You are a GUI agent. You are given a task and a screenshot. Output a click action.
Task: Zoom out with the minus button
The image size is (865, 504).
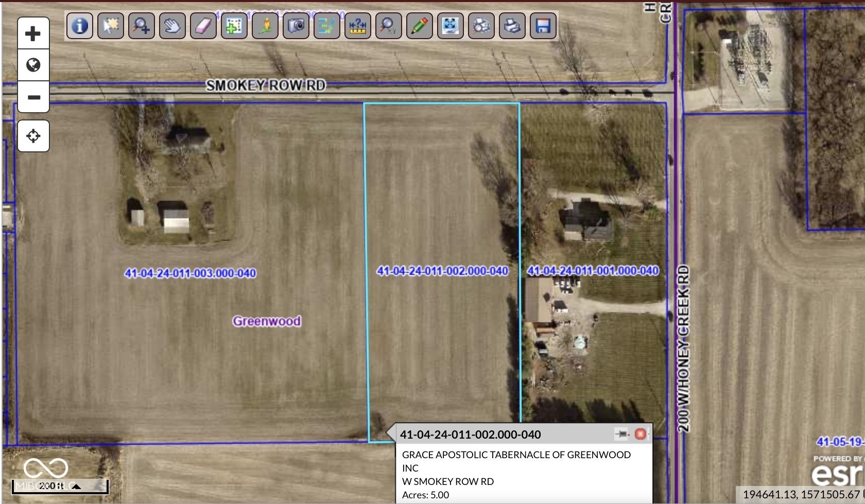point(33,97)
